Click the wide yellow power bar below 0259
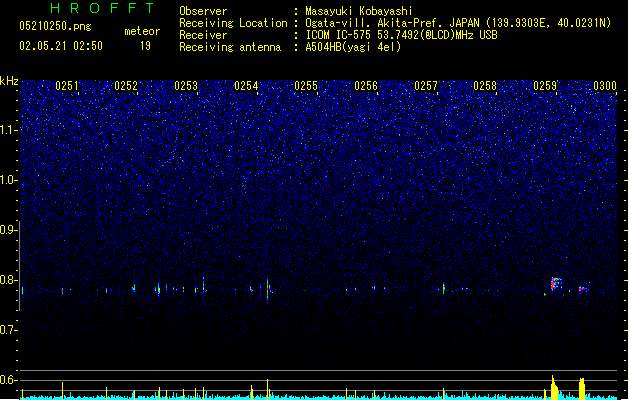 tap(554, 388)
